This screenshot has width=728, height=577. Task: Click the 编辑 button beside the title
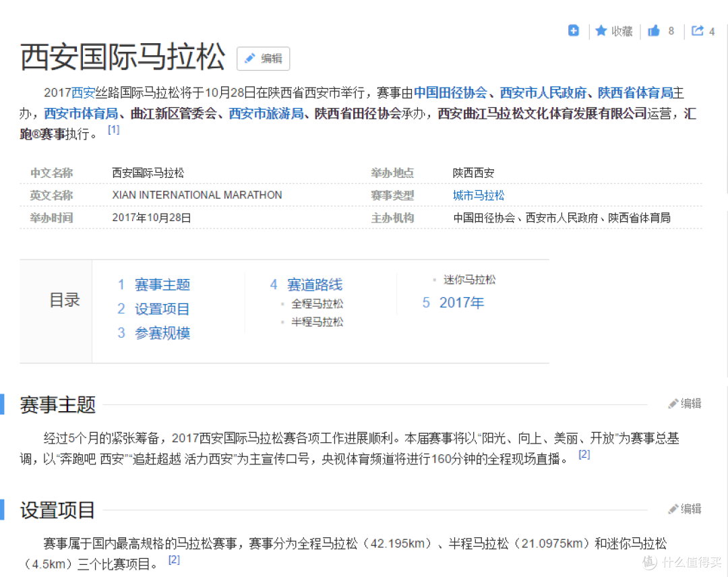[x=264, y=59]
